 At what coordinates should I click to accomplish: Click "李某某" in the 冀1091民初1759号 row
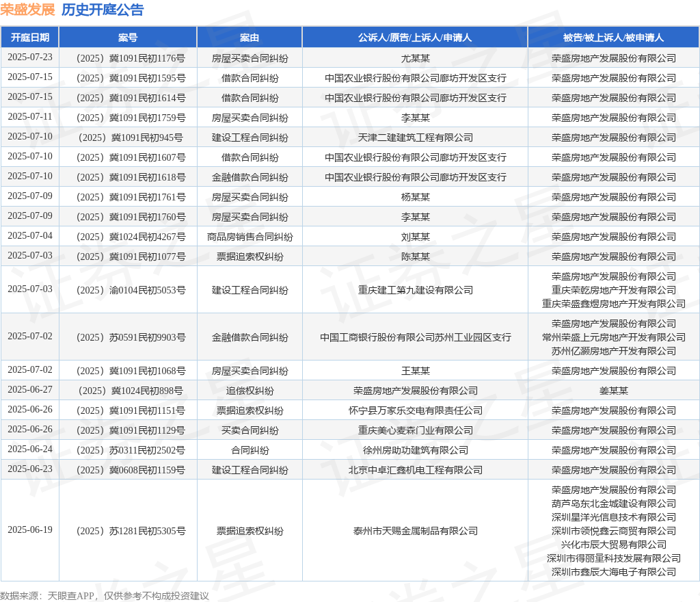[415, 118]
